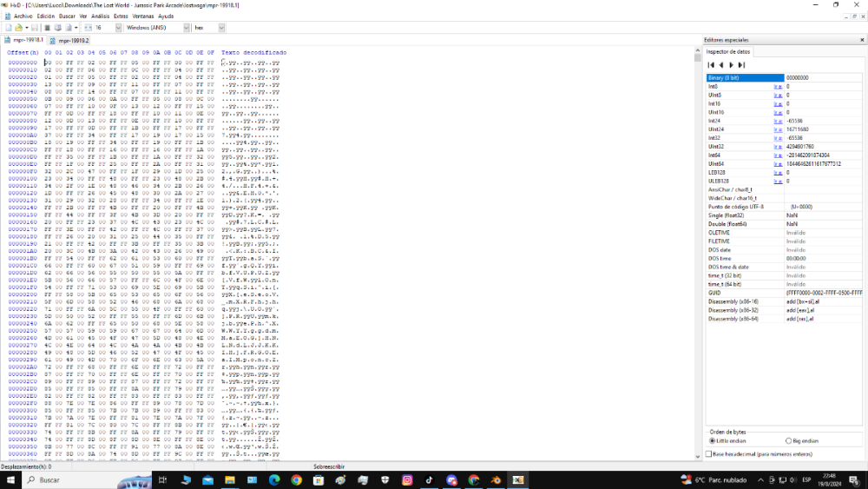Go to next byte in data inspector

pos(731,65)
